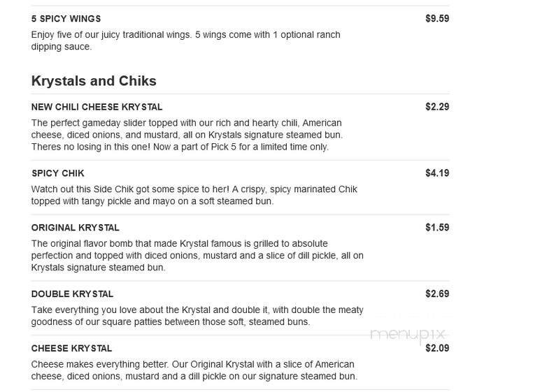Click the menupix watermark logo
The height and width of the screenshot is (392, 533).
point(407,333)
